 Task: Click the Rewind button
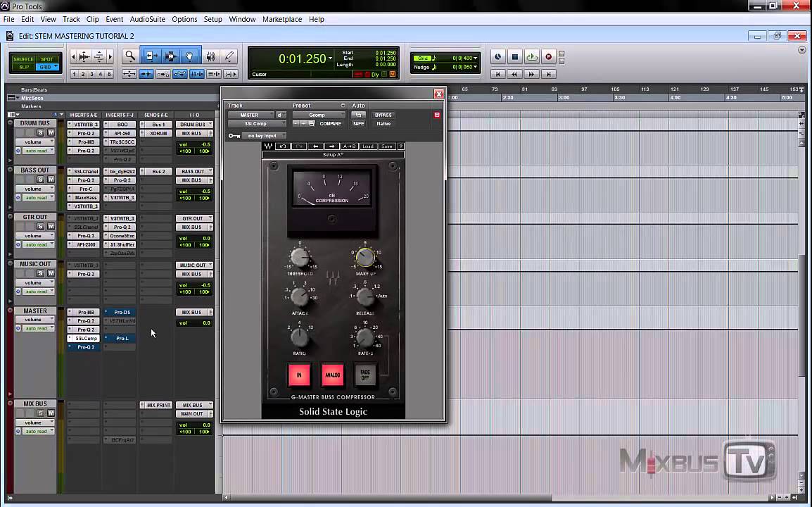pos(514,74)
